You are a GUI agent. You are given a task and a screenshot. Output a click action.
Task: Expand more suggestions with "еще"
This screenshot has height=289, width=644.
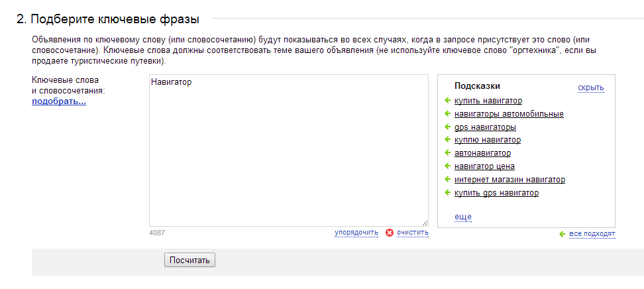pyautogui.click(x=462, y=217)
